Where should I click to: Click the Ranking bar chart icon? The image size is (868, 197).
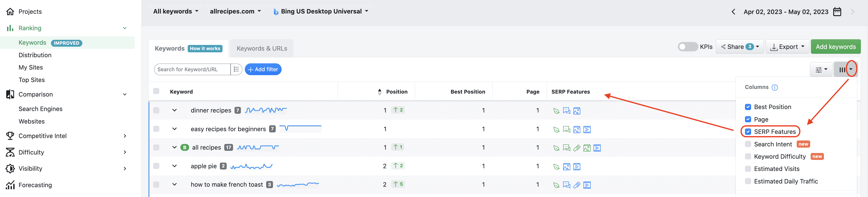coord(10,28)
